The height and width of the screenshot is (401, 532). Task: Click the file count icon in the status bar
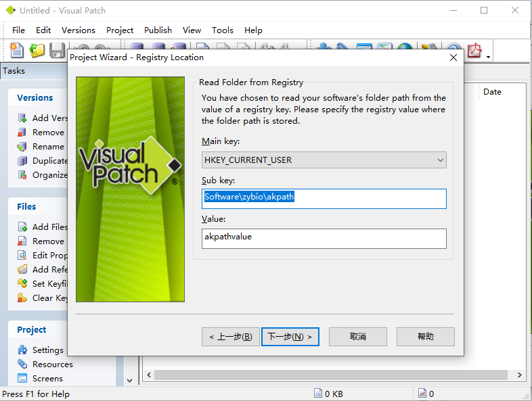[422, 393]
